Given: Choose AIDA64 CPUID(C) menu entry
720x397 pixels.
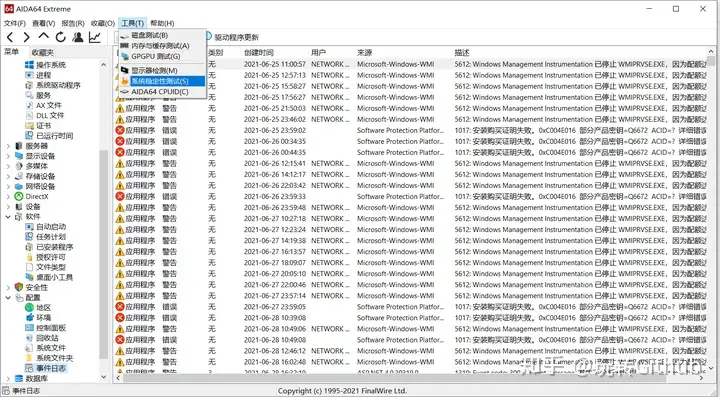Looking at the screenshot, I should pos(163,92).
